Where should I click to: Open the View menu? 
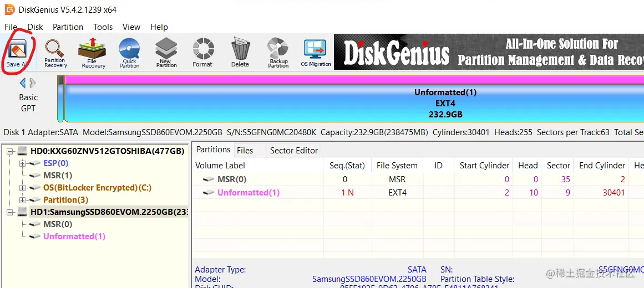(131, 27)
